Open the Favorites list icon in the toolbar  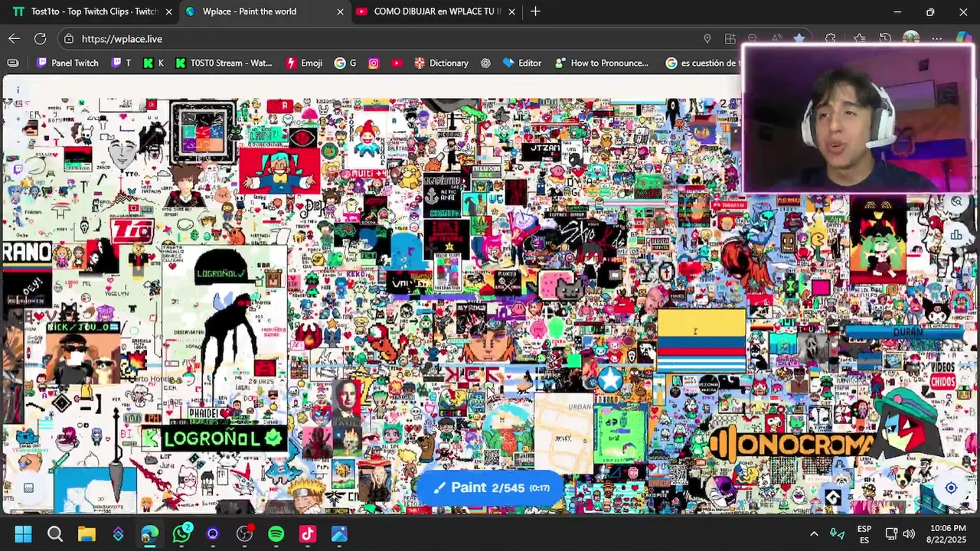coord(859,38)
